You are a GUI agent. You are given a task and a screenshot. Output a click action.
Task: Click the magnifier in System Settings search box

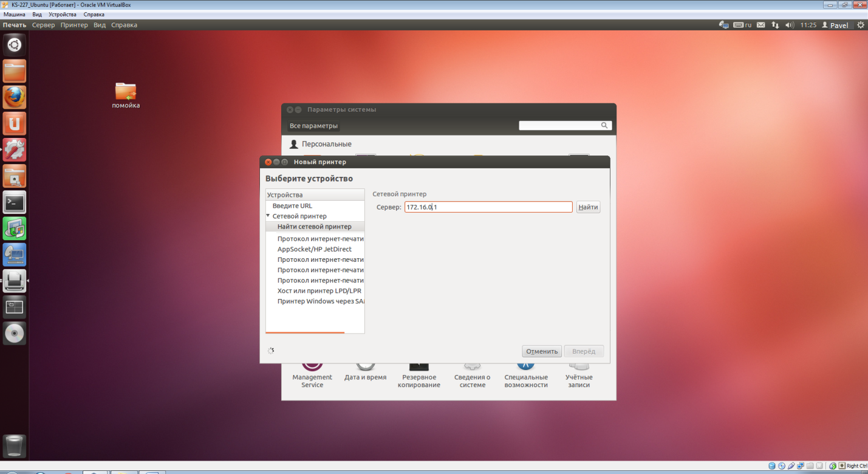tap(604, 125)
